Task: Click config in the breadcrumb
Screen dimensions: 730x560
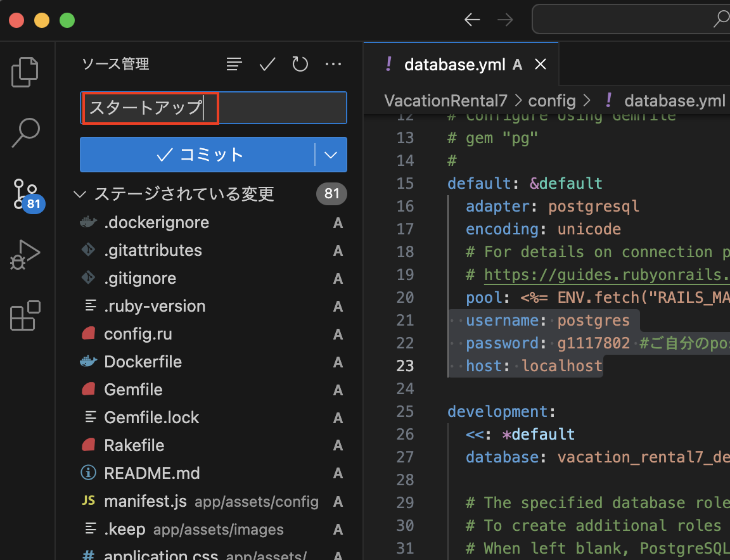Action: pos(552,101)
